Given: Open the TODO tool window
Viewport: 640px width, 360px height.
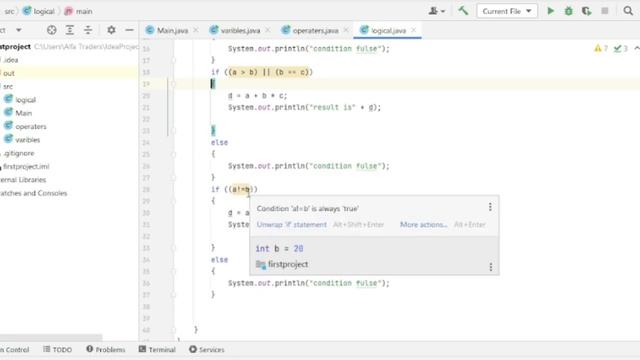Looking at the screenshot, I should tap(58, 349).
